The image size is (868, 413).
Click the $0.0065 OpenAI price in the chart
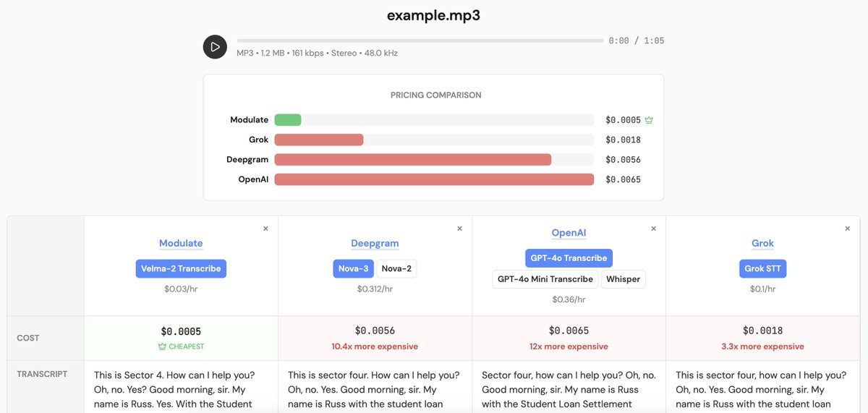(x=623, y=179)
